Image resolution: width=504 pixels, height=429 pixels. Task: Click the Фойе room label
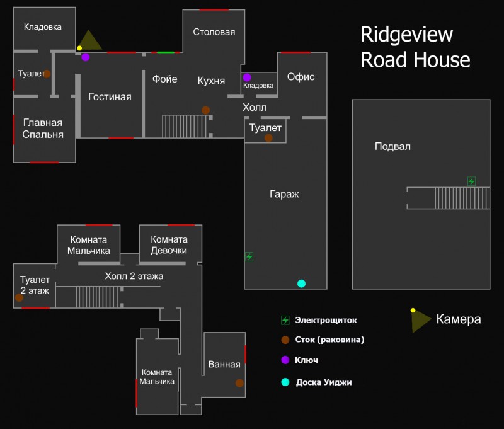pyautogui.click(x=165, y=79)
